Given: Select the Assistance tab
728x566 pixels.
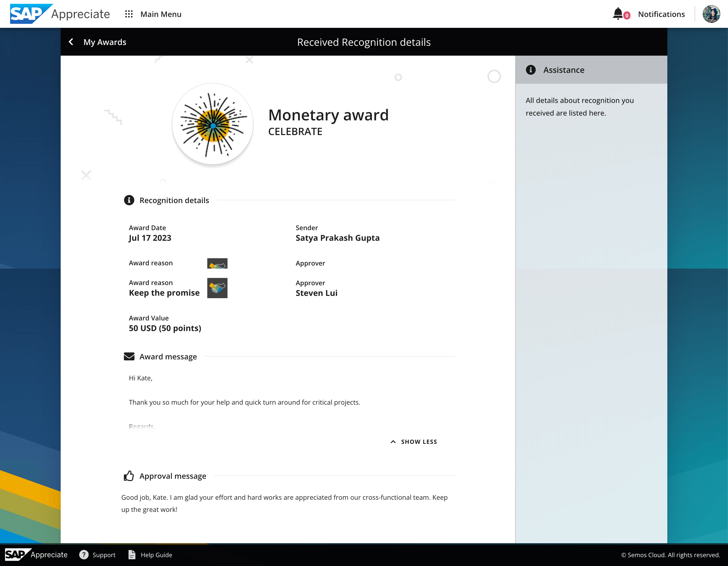Looking at the screenshot, I should pos(564,70).
